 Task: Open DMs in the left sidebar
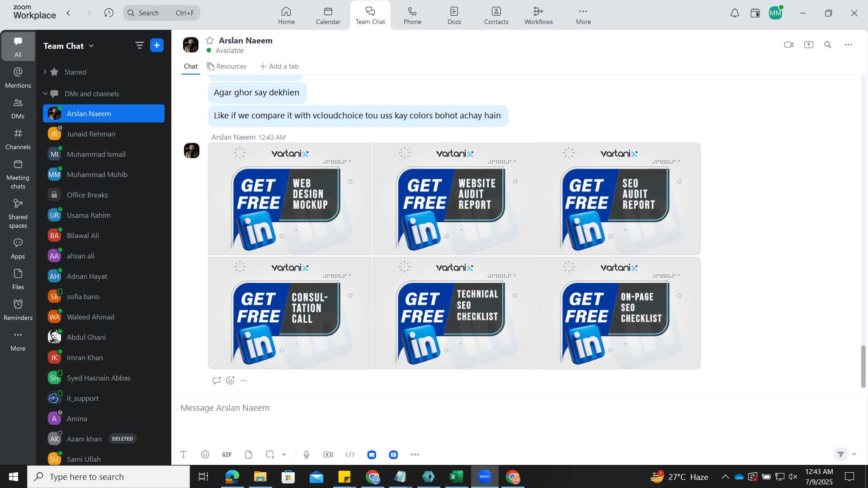[x=18, y=108]
